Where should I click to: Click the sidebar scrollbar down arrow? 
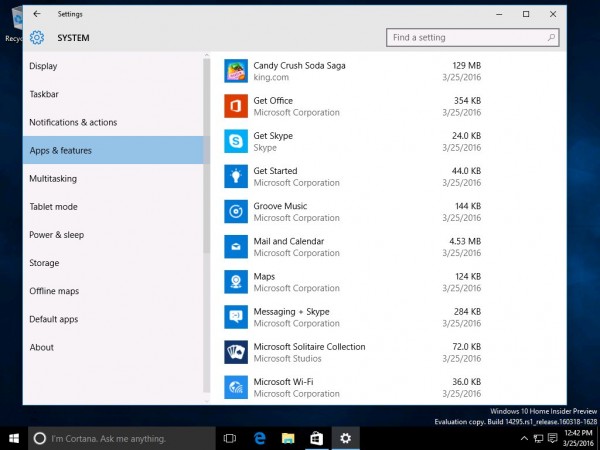[x=207, y=401]
